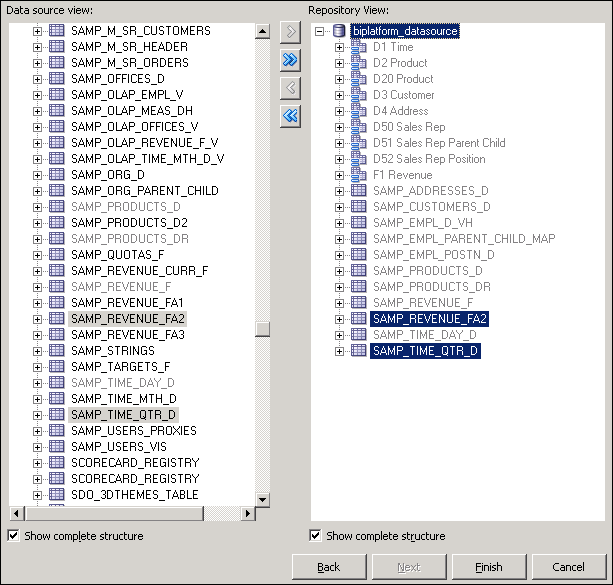Click table icon of SAMP_REVENUE_FA2 in Repository View
The width and height of the screenshot is (613, 585).
tap(358, 318)
